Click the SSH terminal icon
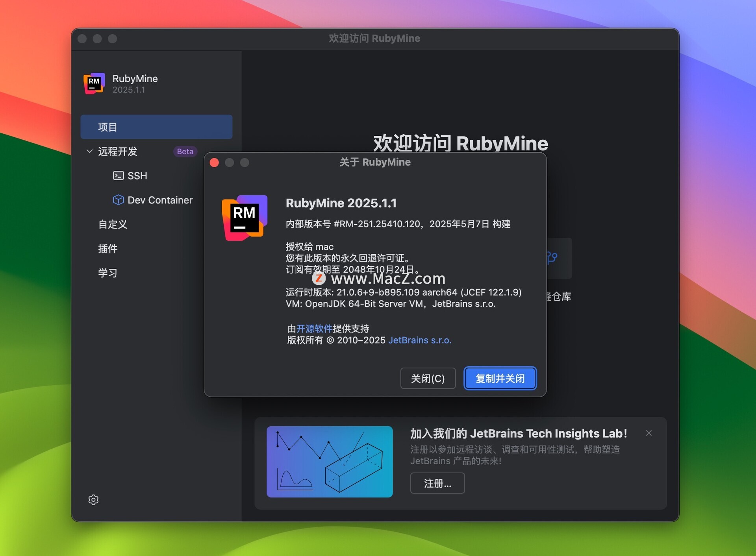Viewport: 756px width, 556px height. click(x=118, y=175)
